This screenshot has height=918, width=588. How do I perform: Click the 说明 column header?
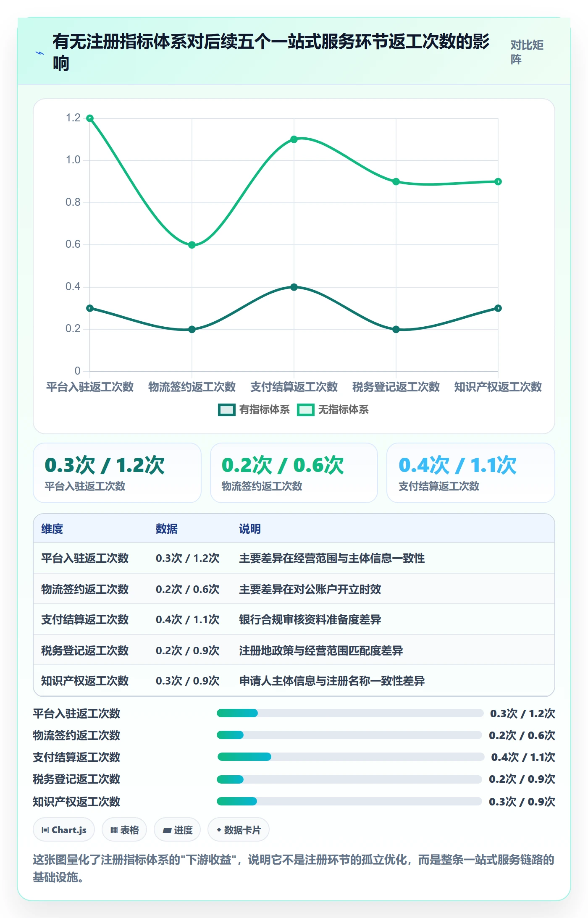[250, 529]
